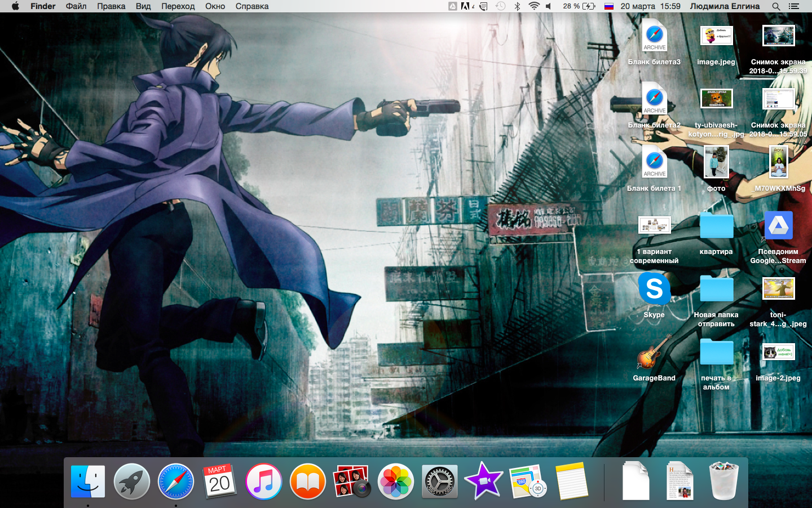Screen dimensions: 812x508
Task: Open the Вид menu
Action: pos(143,6)
